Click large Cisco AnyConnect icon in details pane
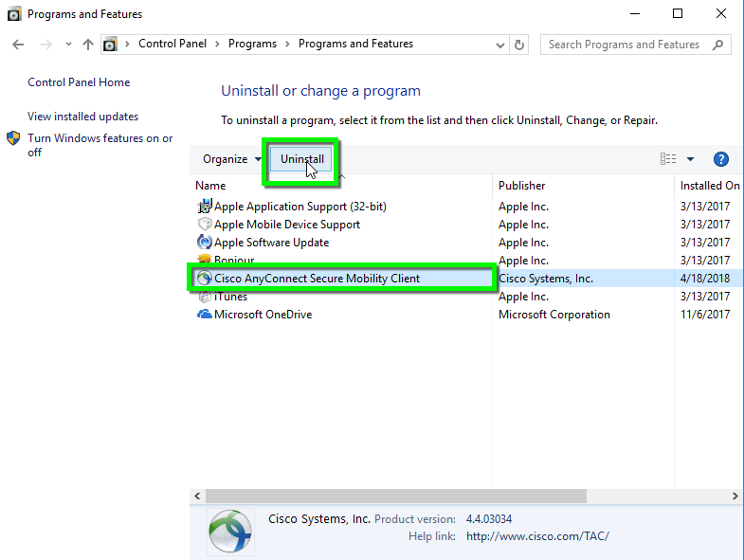Screen dimensions: 744x560 (x=230, y=532)
